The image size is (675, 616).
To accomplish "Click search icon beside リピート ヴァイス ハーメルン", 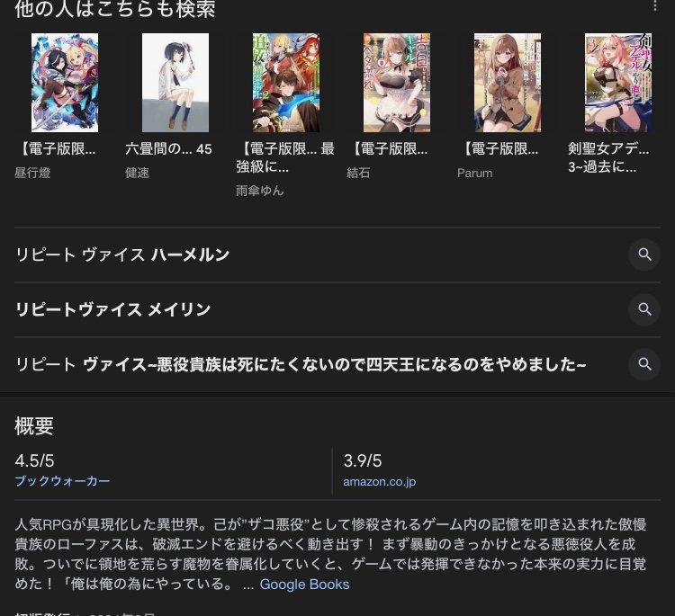I will click(644, 254).
